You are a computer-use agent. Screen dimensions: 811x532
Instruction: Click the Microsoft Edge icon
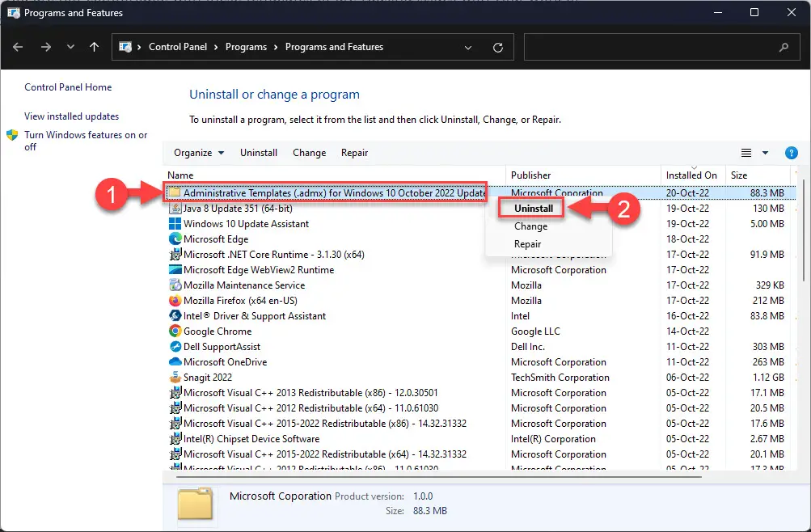click(175, 239)
